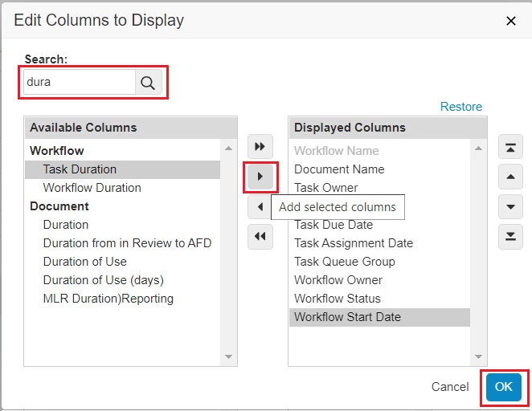Move selected column to bottom
The width and height of the screenshot is (532, 411).
tap(510, 237)
